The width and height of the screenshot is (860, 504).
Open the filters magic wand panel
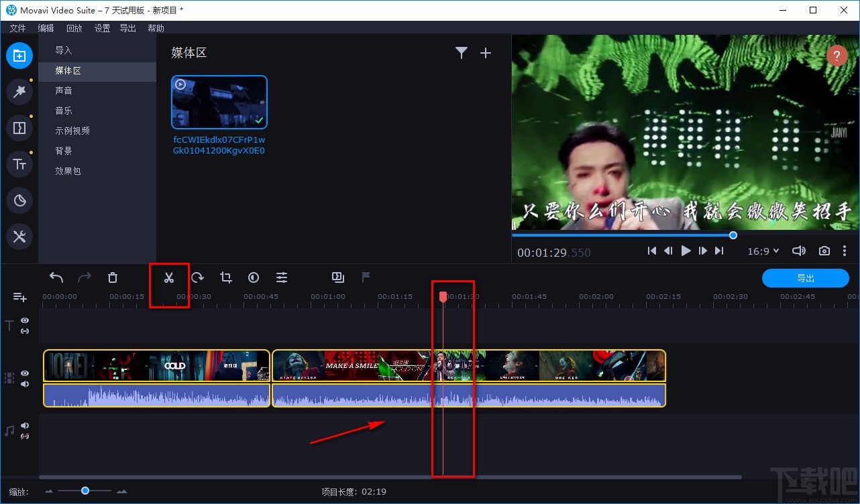tap(19, 92)
